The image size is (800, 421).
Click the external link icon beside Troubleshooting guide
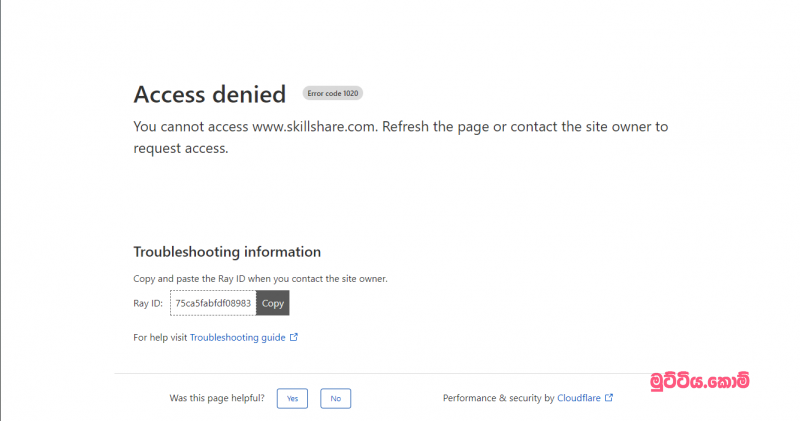coord(294,338)
